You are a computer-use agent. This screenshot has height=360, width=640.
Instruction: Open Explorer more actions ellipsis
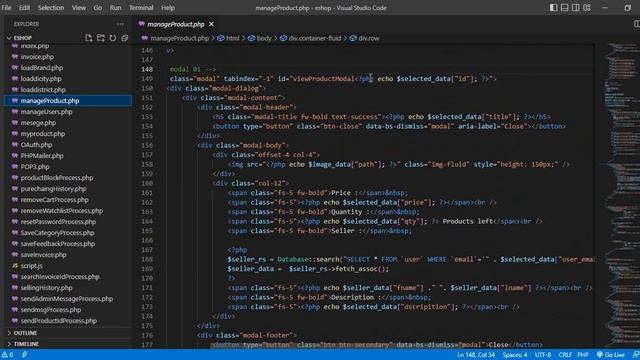[120, 24]
